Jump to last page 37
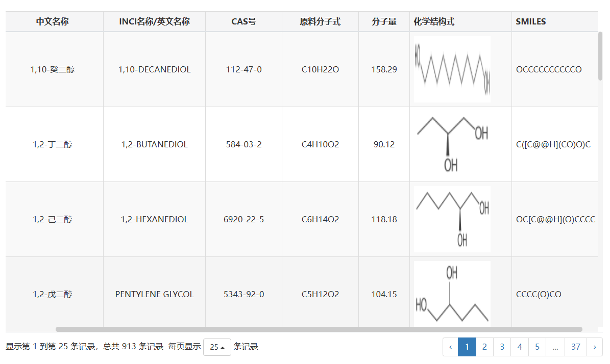This screenshot has width=610, height=364. click(576, 347)
